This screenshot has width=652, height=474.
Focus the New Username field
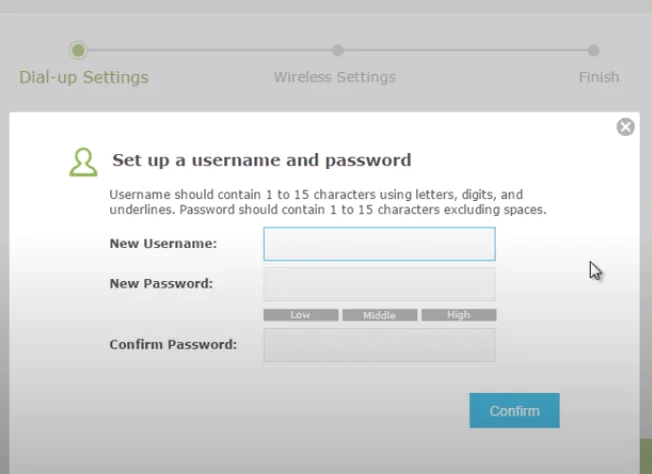pos(379,244)
